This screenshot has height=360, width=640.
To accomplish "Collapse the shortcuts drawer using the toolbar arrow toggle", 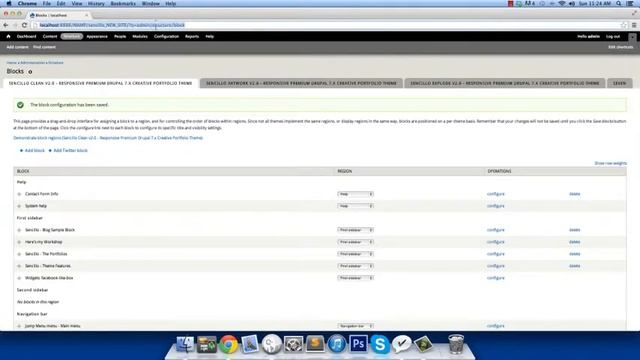I will click(x=632, y=37).
